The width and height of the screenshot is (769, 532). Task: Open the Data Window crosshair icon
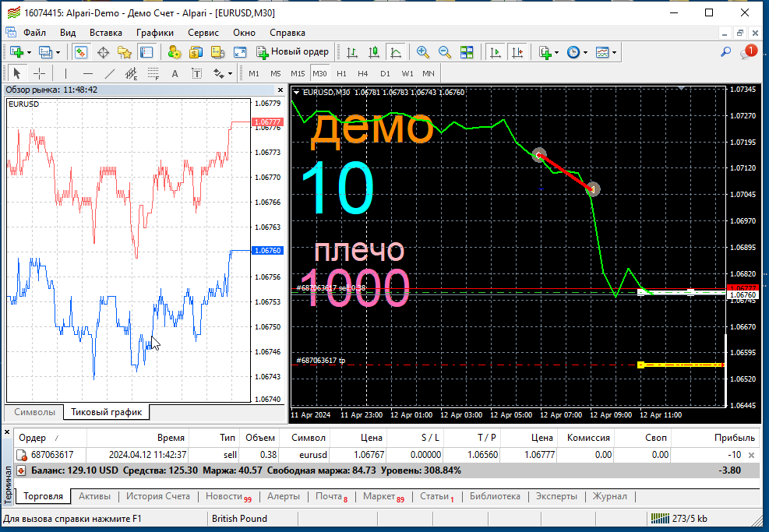[103, 52]
